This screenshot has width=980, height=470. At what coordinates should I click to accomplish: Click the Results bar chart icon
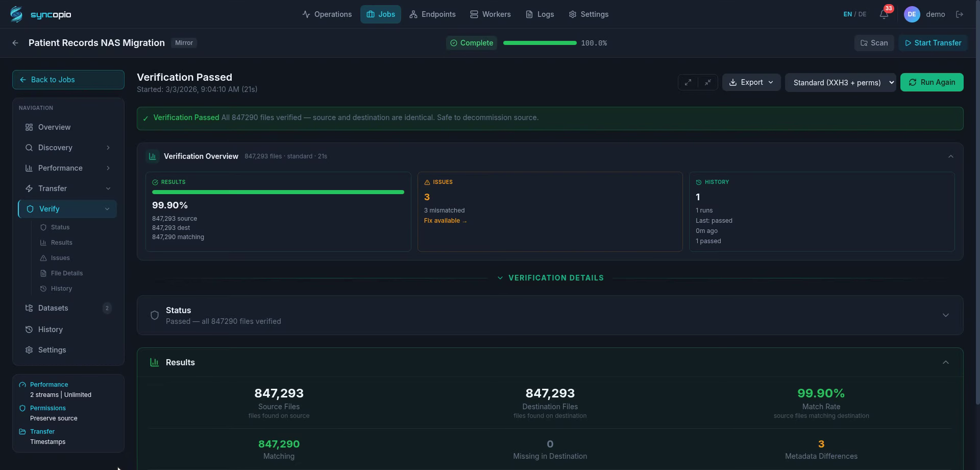pos(154,362)
